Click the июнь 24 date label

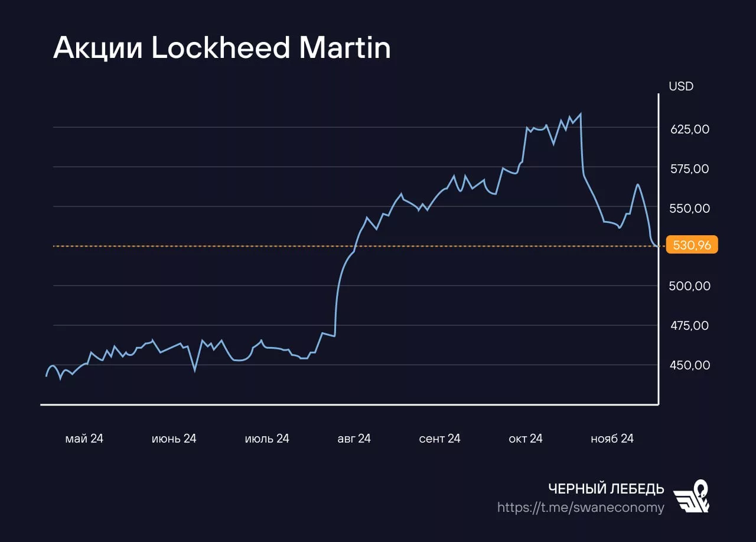(x=174, y=439)
